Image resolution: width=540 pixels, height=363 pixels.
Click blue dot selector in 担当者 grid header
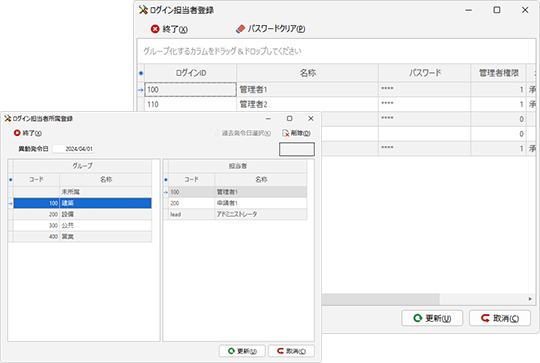click(166, 179)
